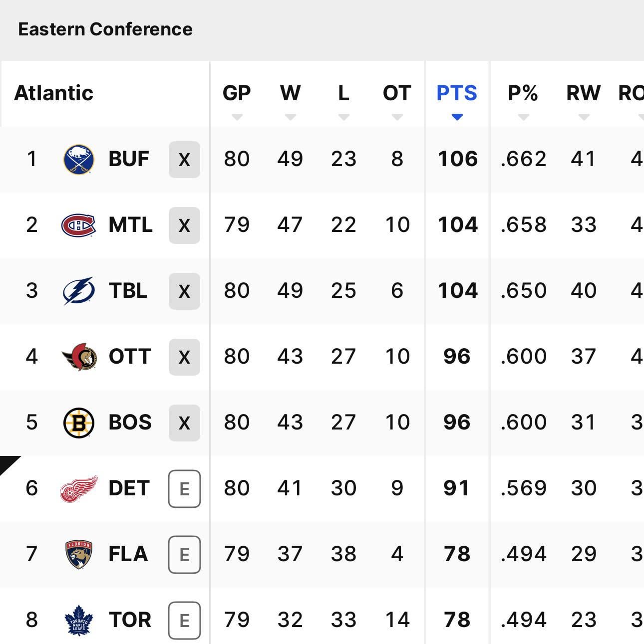Click the Buffalo Sabres team logo
Image resolution: width=644 pixels, height=644 pixels.
79,160
